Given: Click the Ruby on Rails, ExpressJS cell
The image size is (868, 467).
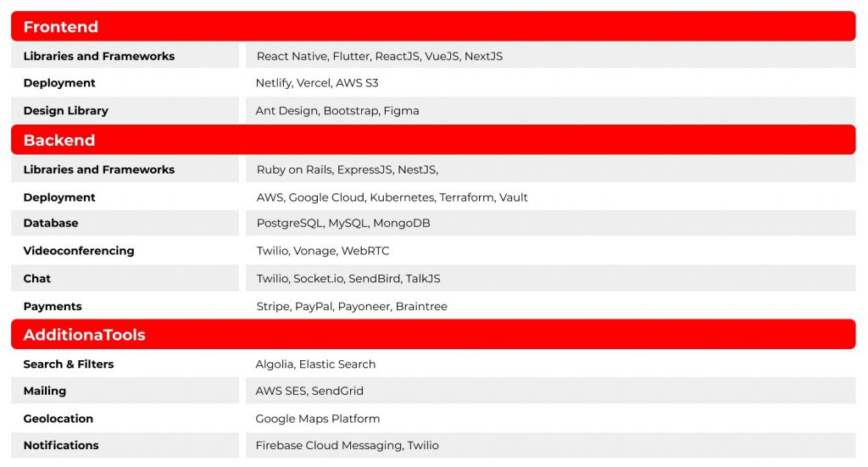Looking at the screenshot, I should click(347, 170).
